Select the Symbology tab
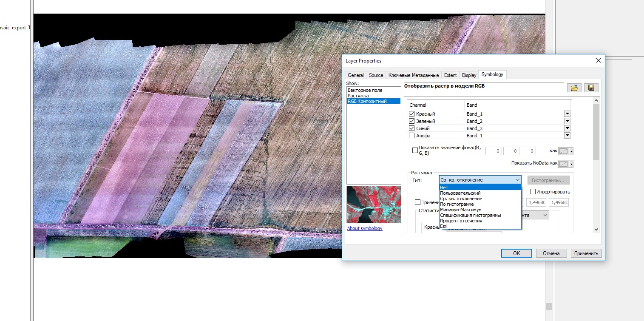 point(492,74)
